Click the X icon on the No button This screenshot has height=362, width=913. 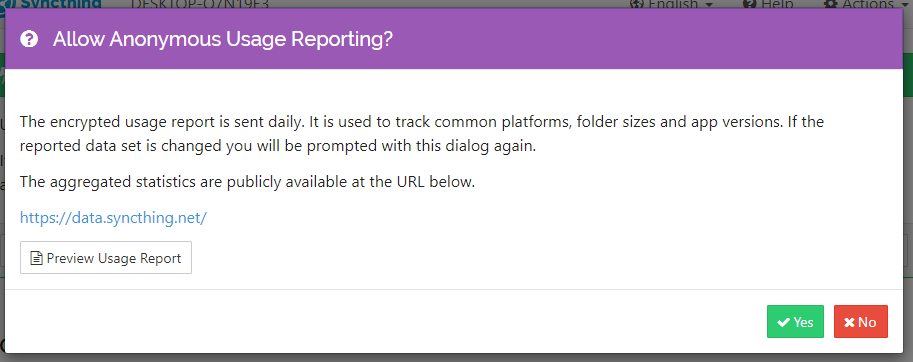[850, 322]
